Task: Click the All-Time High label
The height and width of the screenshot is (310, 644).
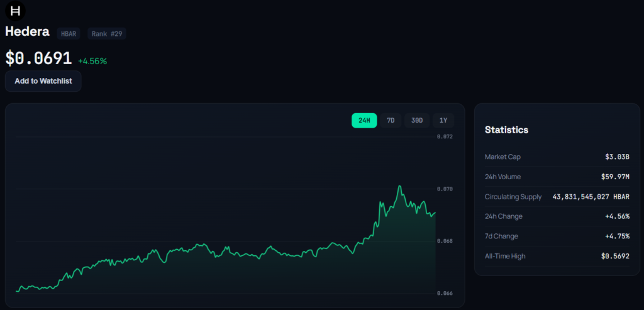Action: pos(505,256)
